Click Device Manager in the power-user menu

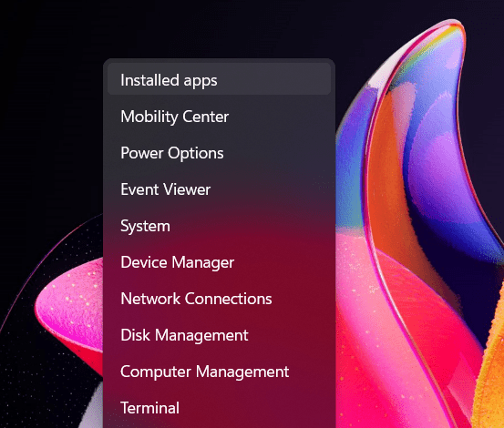(x=219, y=262)
